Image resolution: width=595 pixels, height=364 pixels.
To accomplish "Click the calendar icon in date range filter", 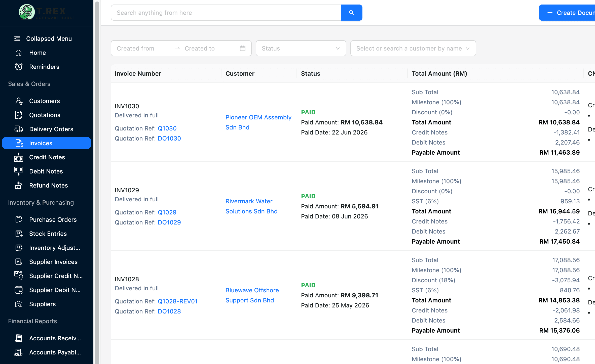I will pyautogui.click(x=242, y=48).
